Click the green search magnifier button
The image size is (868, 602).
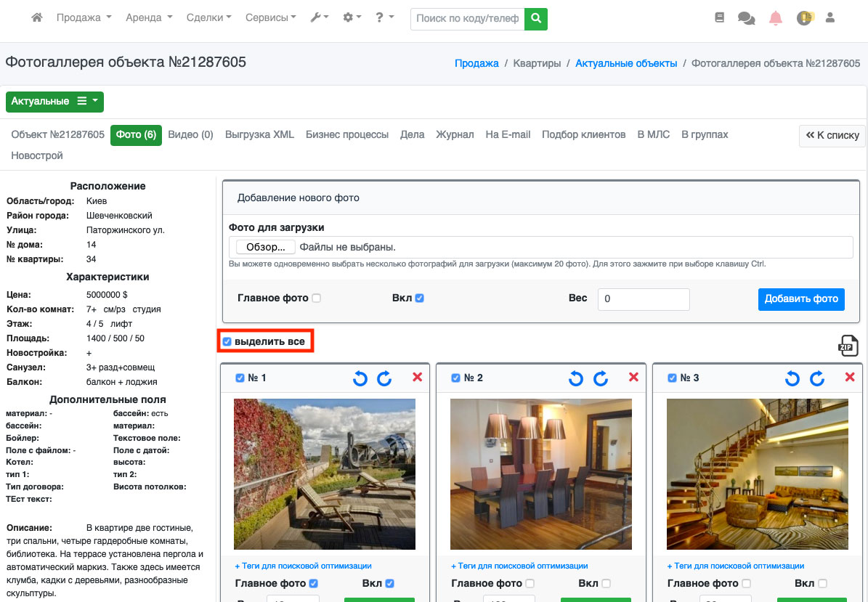pos(536,18)
